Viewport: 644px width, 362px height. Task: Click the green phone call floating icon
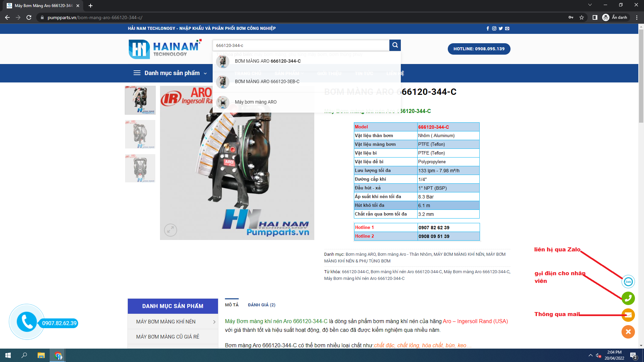click(x=628, y=298)
